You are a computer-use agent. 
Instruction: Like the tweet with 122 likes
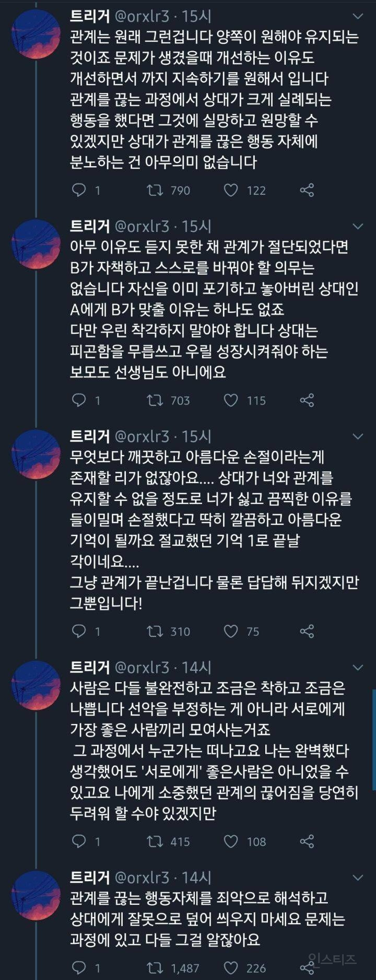231,190
